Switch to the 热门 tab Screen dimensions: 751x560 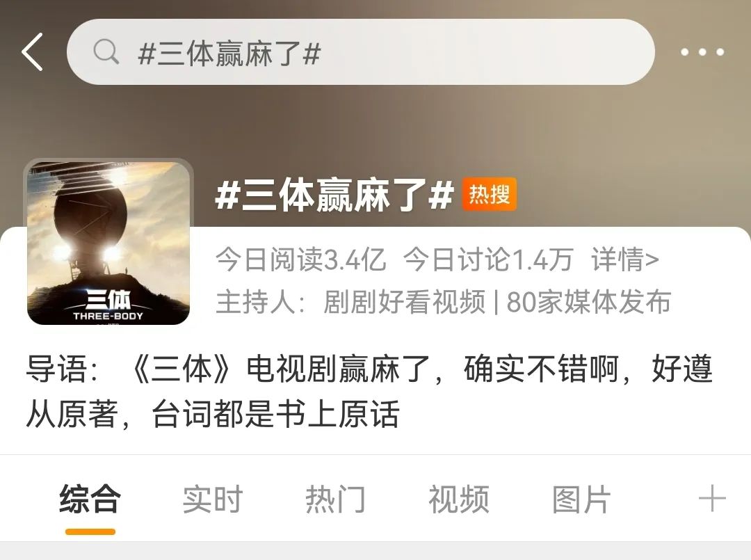(336, 499)
